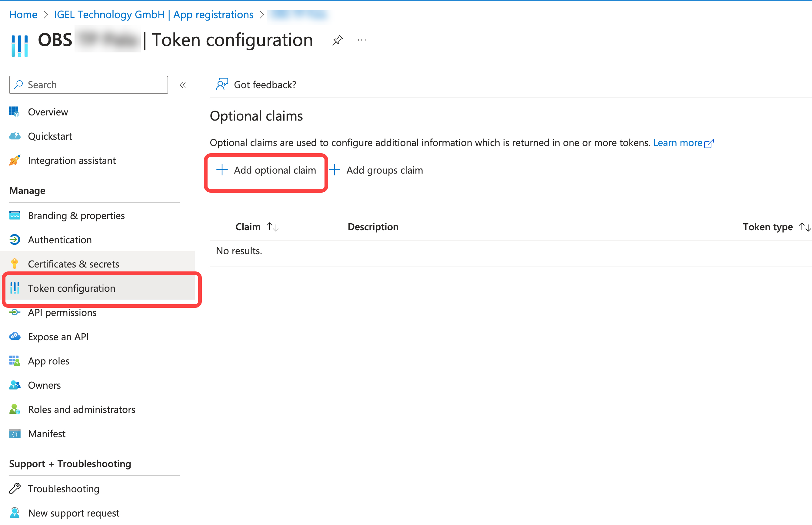Image resolution: width=812 pixels, height=525 pixels.
Task: Collapse the sidebar with double chevron
Action: coord(183,85)
